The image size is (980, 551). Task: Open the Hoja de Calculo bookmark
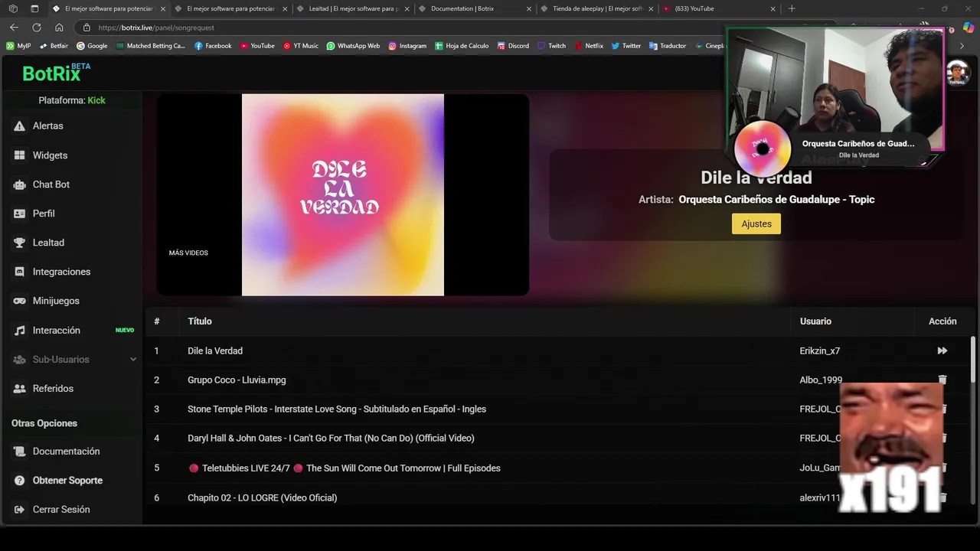pos(462,46)
